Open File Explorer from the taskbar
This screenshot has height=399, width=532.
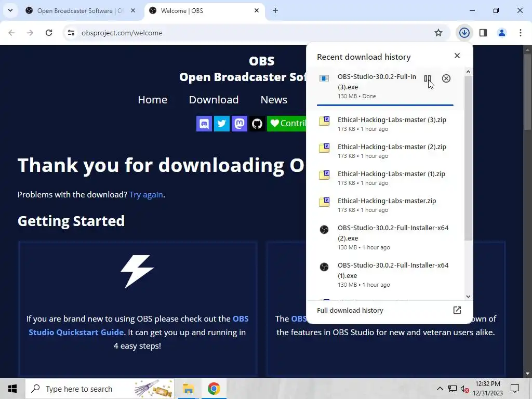tap(188, 389)
